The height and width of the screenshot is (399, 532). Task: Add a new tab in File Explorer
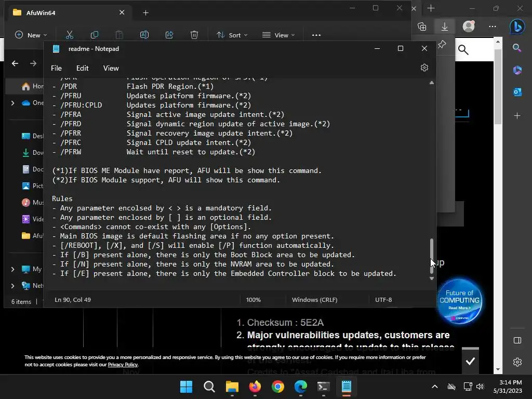click(145, 13)
